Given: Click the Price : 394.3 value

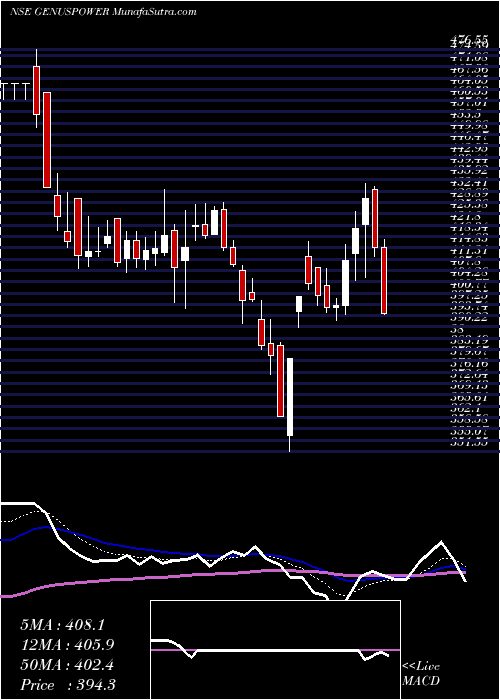Looking at the screenshot, I should pos(67,685).
